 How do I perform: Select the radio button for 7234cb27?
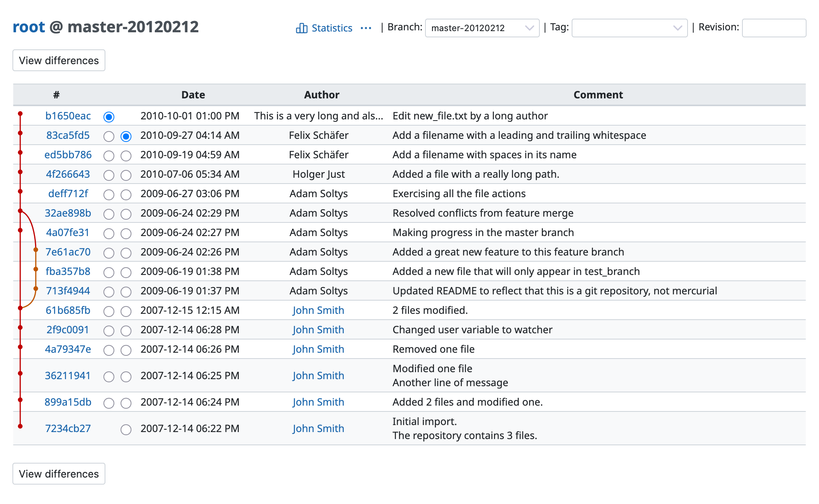click(126, 430)
